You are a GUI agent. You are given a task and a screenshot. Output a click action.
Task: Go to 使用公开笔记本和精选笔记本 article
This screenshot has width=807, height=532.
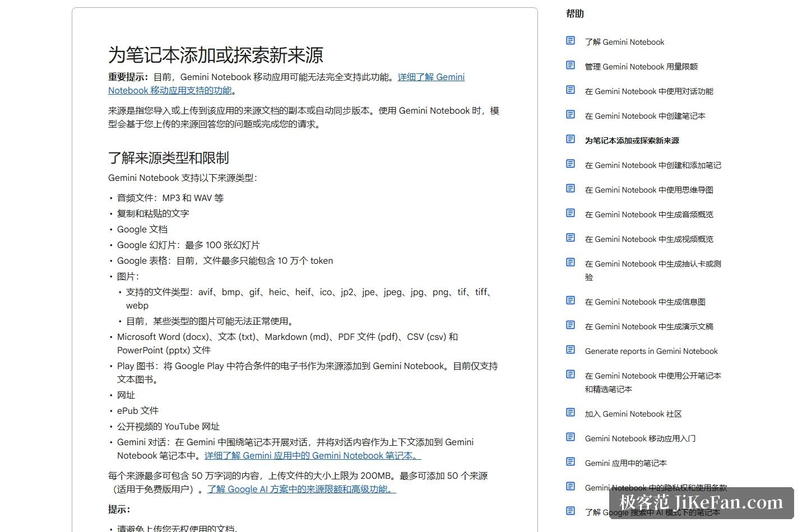click(x=653, y=382)
